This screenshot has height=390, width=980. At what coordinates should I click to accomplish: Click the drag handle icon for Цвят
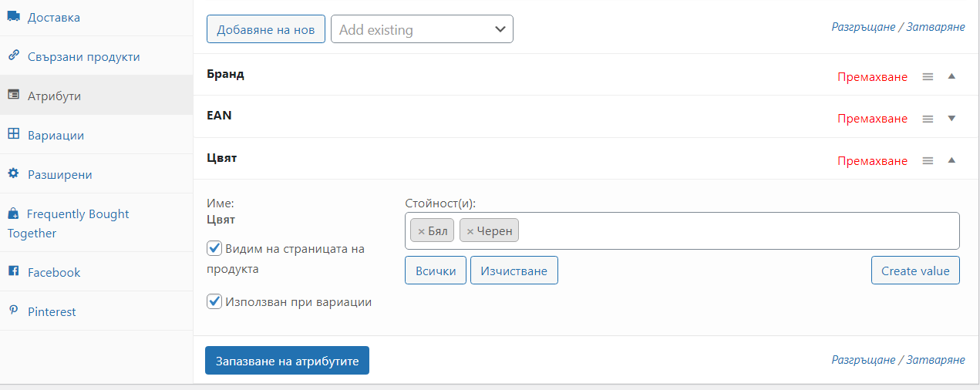click(x=928, y=160)
